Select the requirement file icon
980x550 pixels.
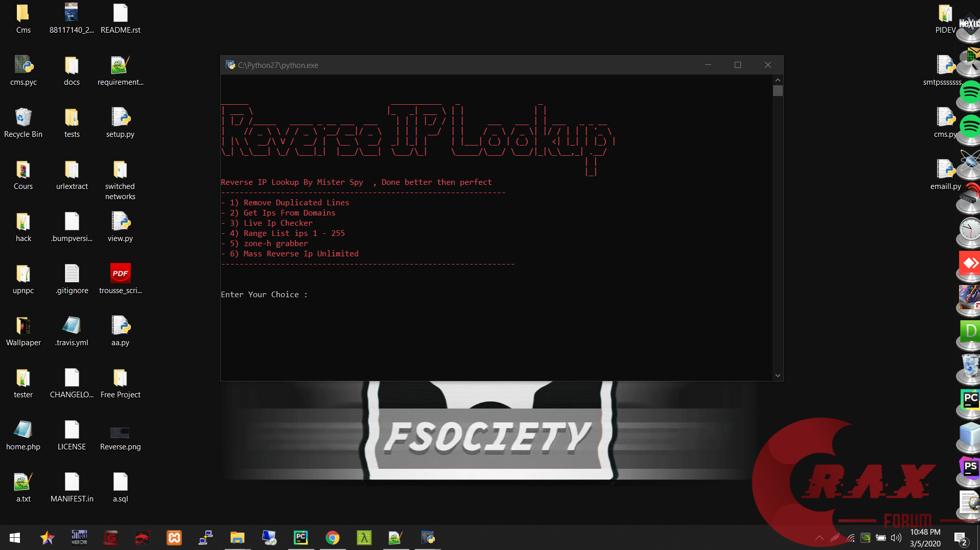tap(120, 71)
